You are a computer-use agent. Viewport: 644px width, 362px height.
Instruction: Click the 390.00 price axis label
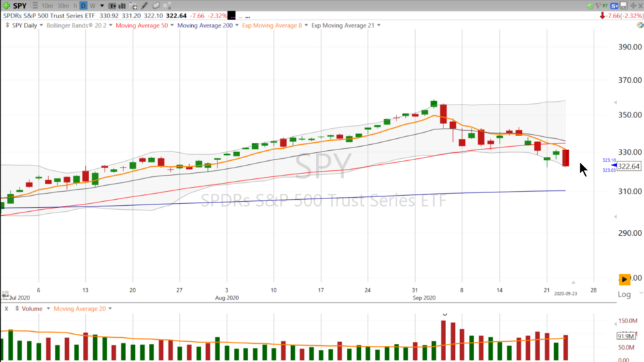(x=630, y=47)
